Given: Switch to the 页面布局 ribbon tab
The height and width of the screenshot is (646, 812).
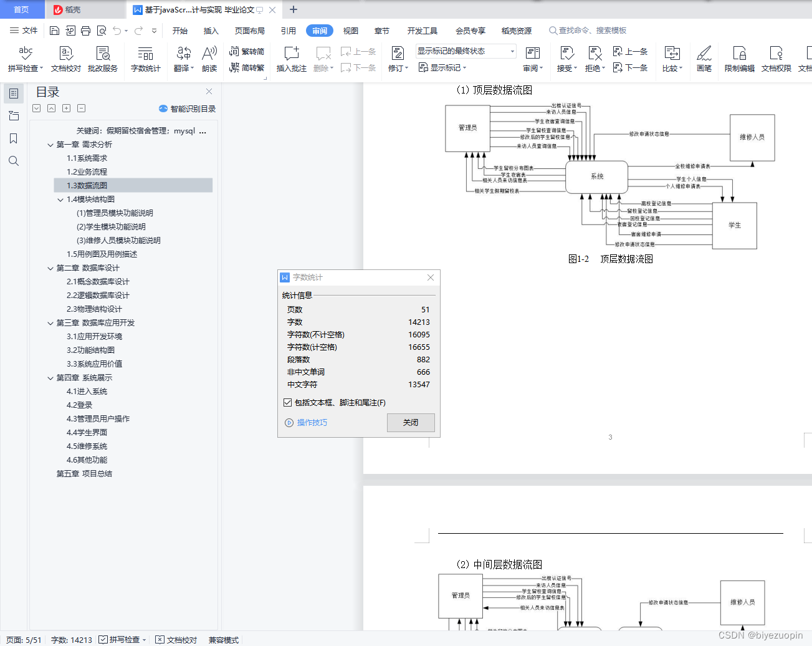Looking at the screenshot, I should click(249, 31).
